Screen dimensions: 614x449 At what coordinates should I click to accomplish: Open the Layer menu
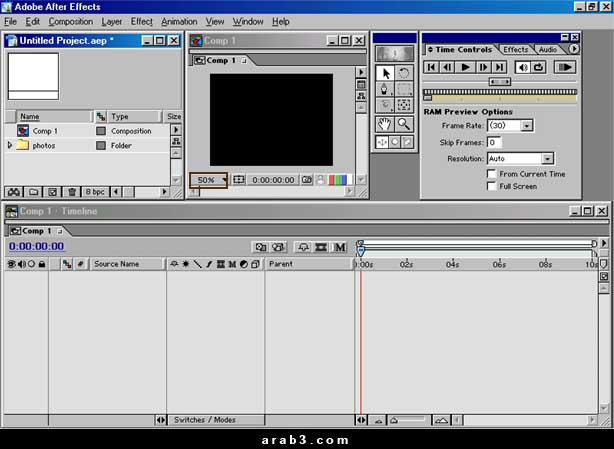click(112, 22)
